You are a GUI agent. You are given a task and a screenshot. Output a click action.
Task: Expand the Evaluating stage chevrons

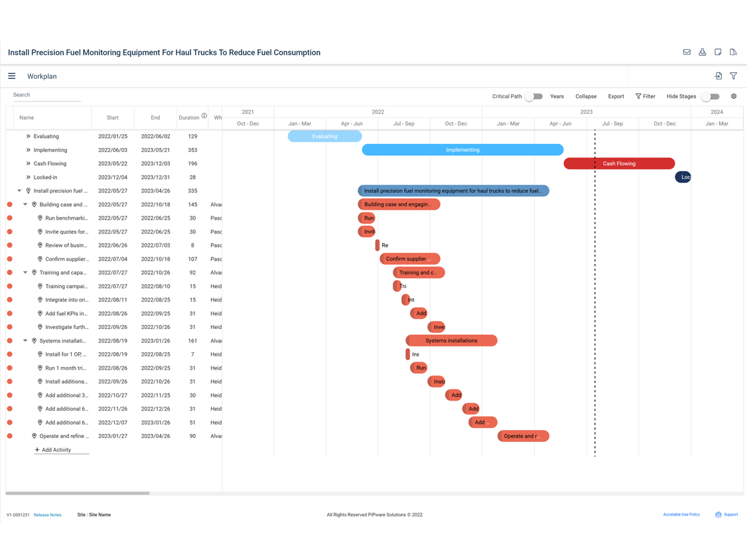(x=28, y=137)
